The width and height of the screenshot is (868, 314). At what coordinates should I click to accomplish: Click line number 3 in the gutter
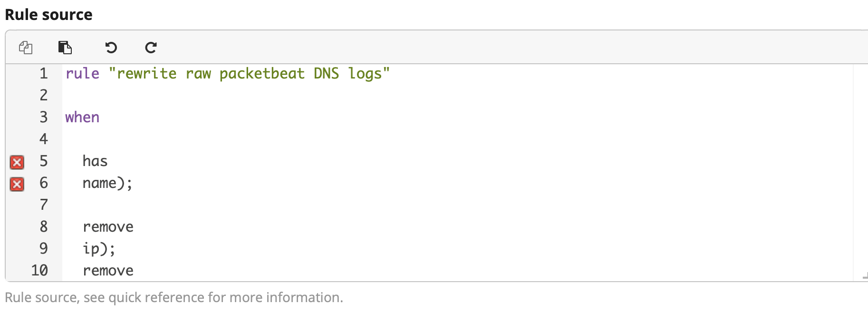tap(44, 117)
